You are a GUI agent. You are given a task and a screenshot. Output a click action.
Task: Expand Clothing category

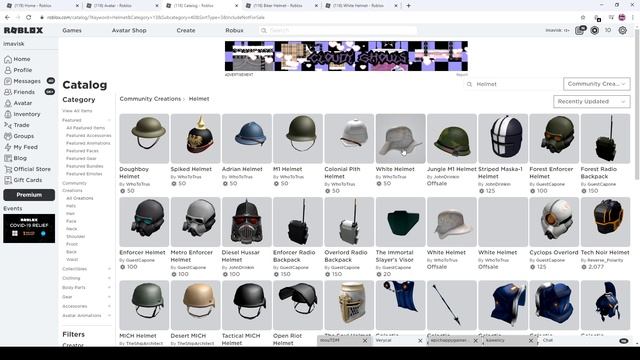tap(109, 278)
